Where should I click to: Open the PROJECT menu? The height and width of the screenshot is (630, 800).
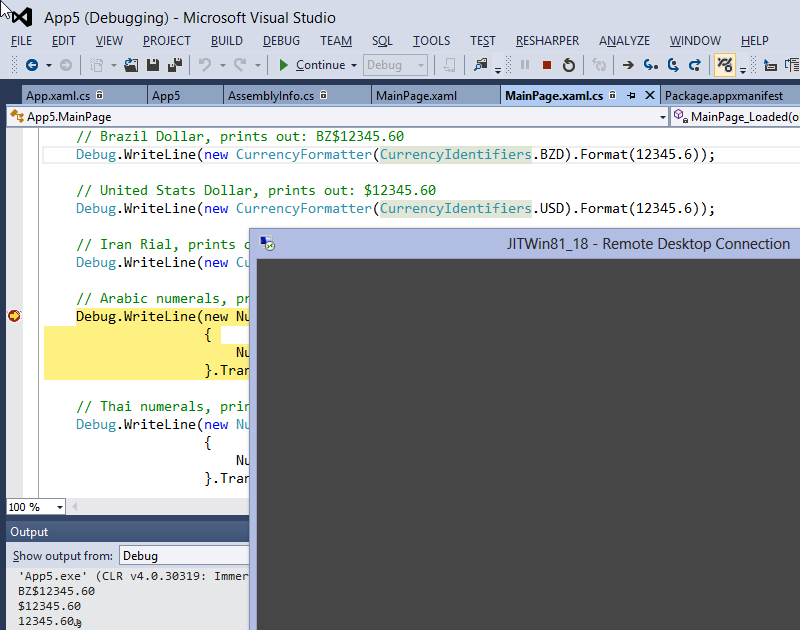(166, 41)
